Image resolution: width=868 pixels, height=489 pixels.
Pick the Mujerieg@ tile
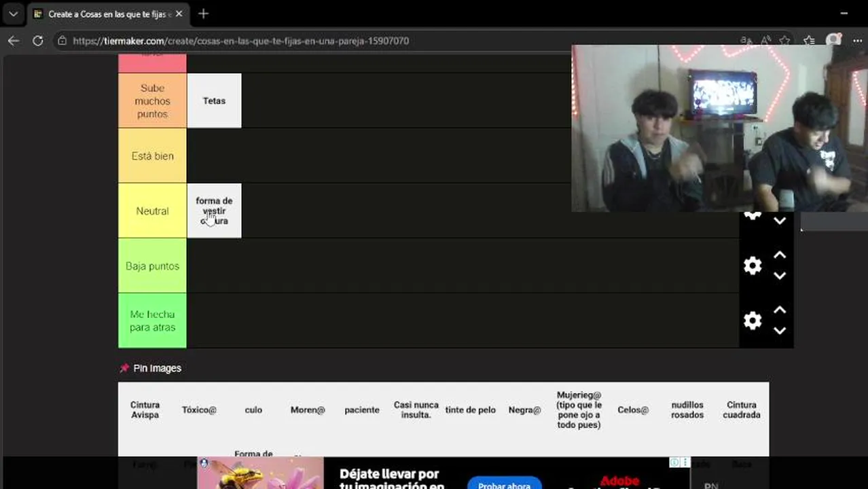579,410
